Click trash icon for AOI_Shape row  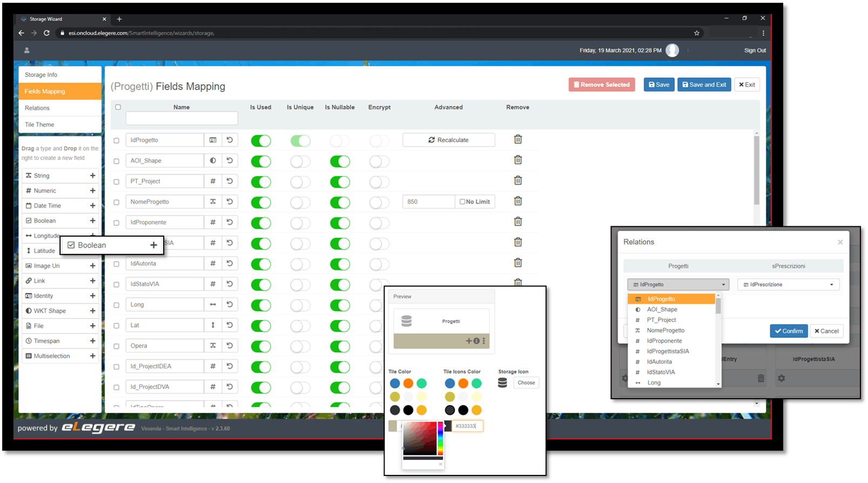coord(518,160)
